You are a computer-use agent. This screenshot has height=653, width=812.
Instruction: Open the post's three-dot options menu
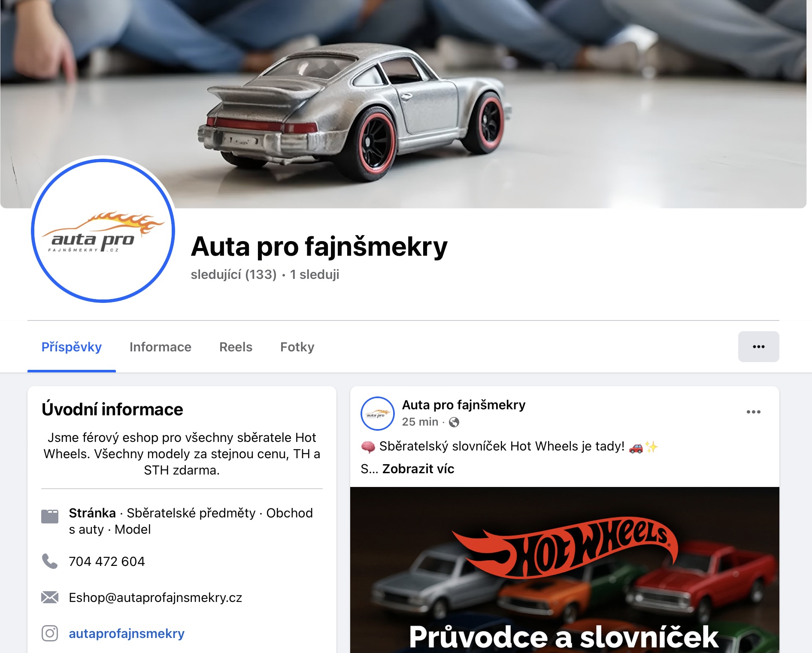point(753,412)
